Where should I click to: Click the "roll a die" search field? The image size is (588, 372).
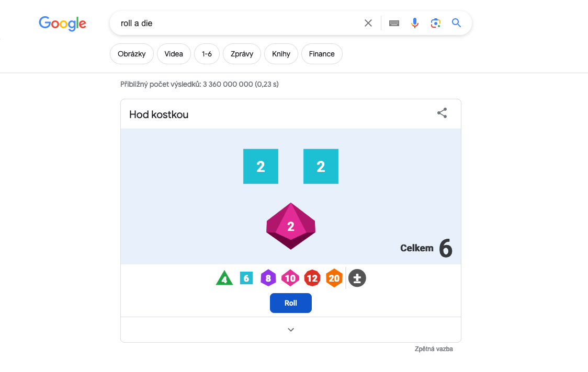[235, 23]
